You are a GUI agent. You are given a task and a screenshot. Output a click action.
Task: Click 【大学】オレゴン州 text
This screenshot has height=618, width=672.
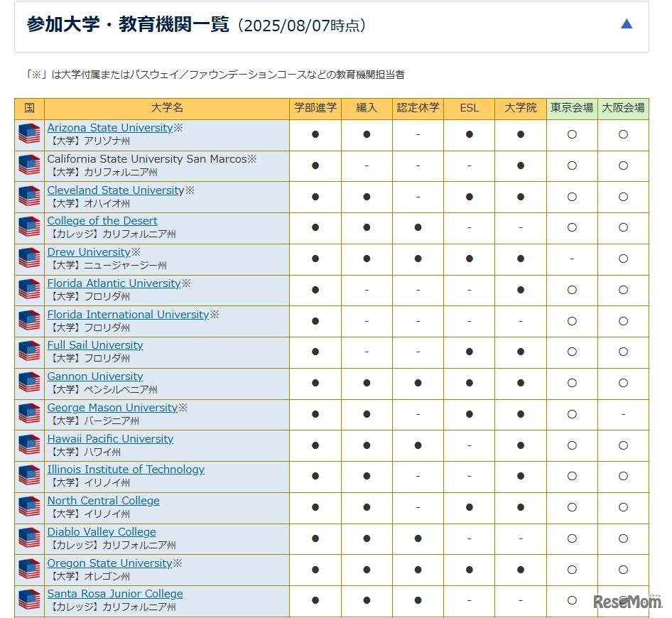point(89,576)
